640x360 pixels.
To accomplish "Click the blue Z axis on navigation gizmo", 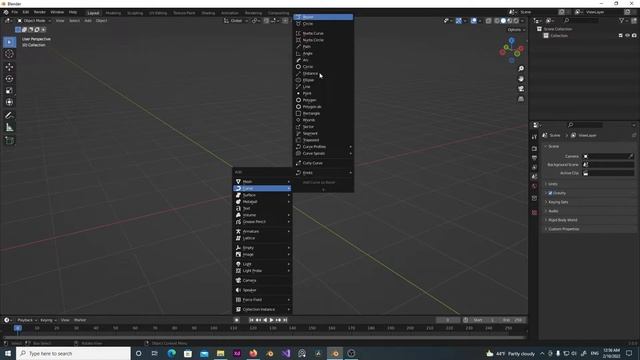I will point(511,41).
